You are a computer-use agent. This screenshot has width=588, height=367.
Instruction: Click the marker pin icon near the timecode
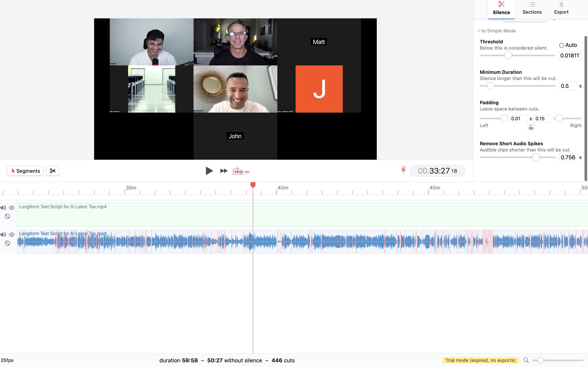pos(403,170)
